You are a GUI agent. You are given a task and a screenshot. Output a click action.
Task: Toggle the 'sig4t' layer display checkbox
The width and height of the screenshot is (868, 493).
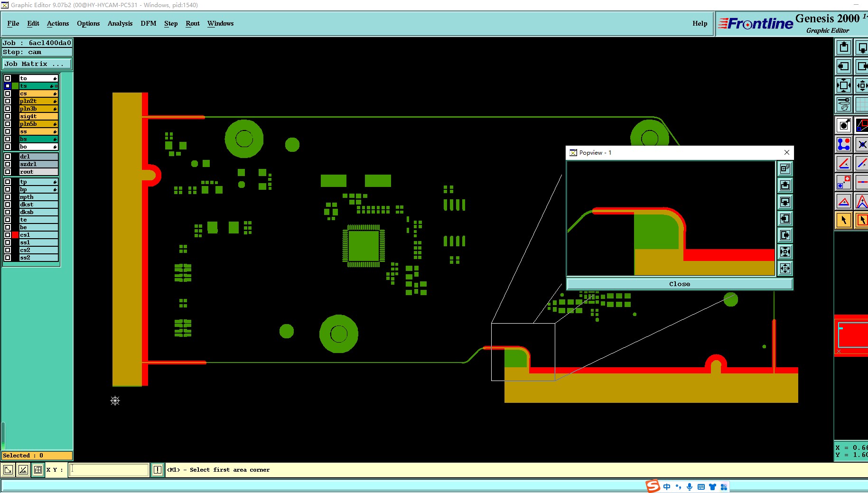(x=8, y=116)
